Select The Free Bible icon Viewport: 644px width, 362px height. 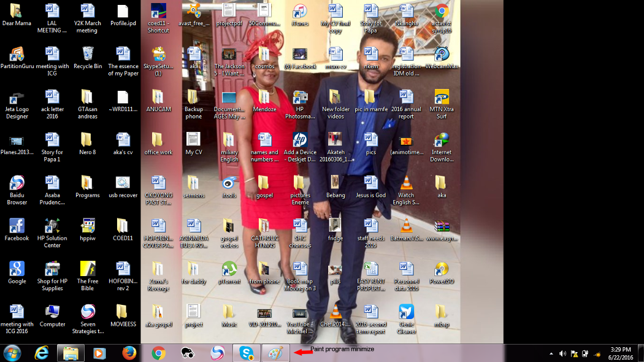(88, 277)
